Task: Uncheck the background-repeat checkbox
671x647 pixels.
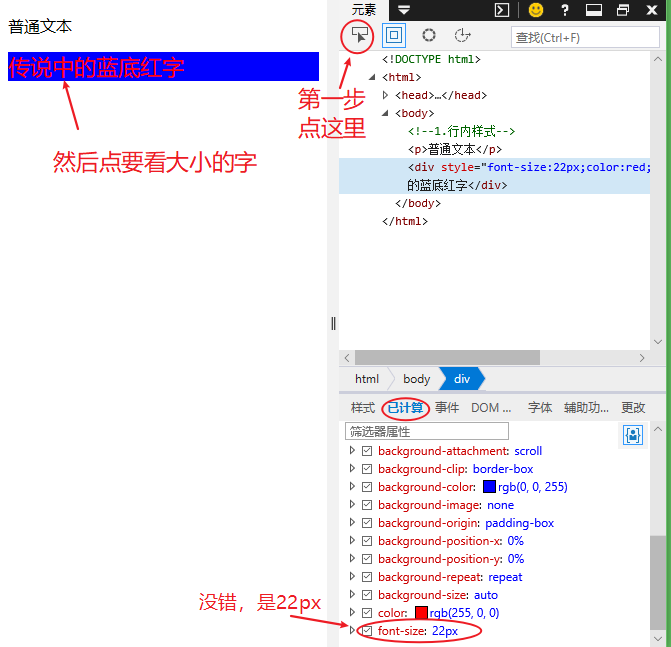Action: 367,577
